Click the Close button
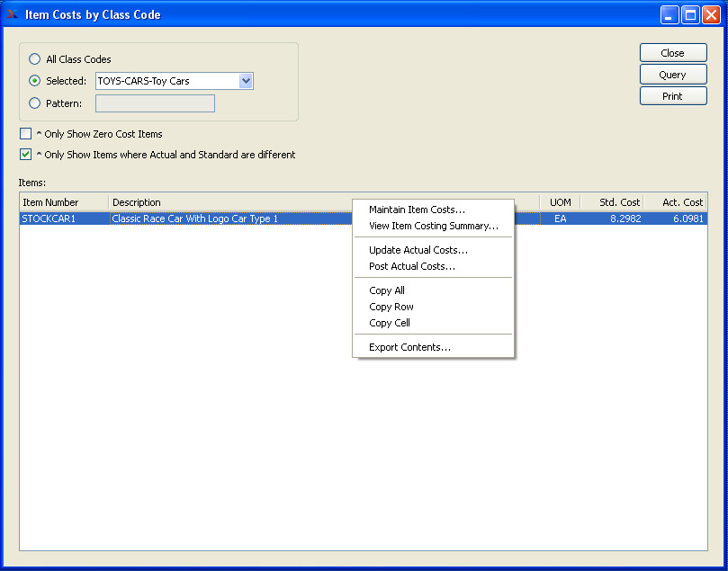 click(673, 53)
